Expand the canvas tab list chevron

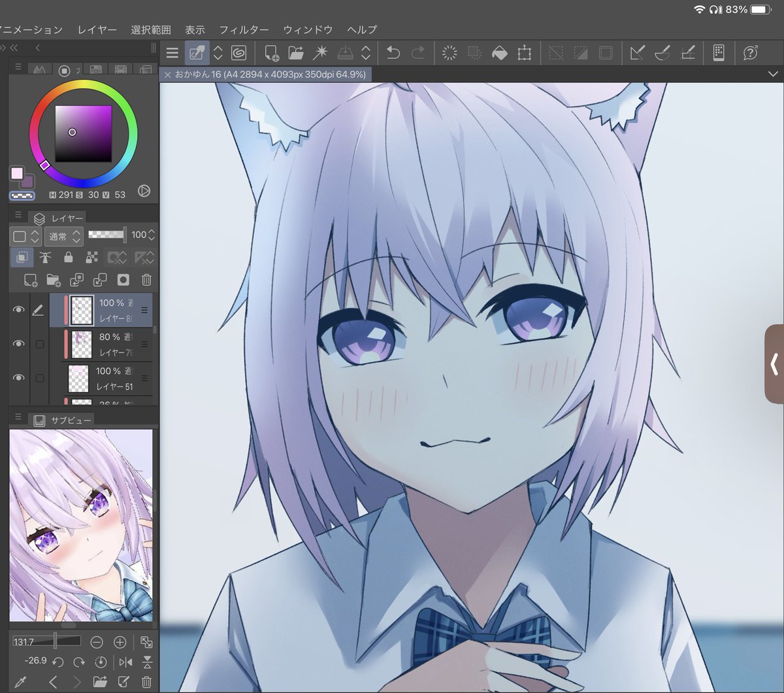pyautogui.click(x=774, y=75)
